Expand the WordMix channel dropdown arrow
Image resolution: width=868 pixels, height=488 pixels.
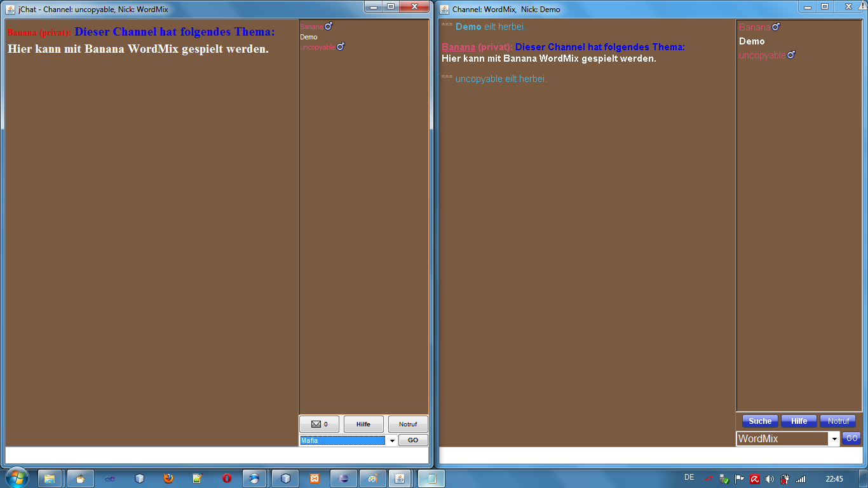click(x=834, y=439)
